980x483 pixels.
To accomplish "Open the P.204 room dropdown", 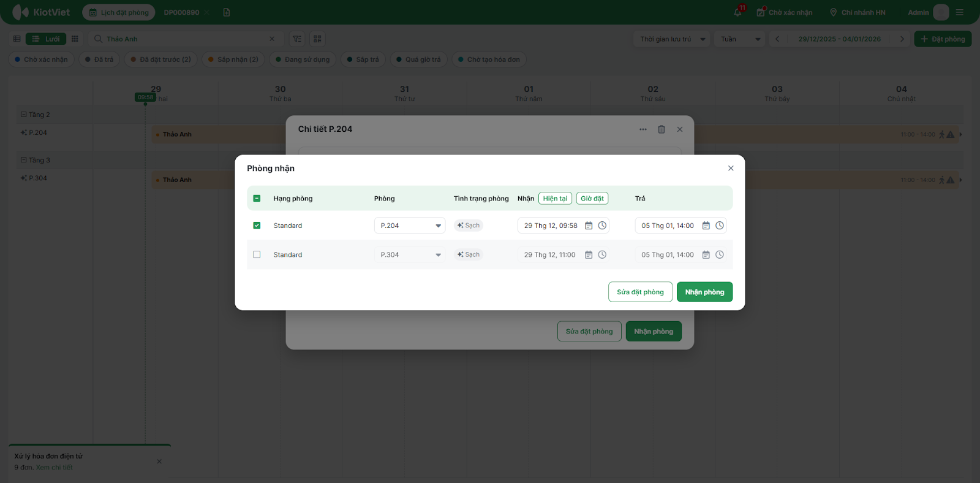I will (x=410, y=226).
